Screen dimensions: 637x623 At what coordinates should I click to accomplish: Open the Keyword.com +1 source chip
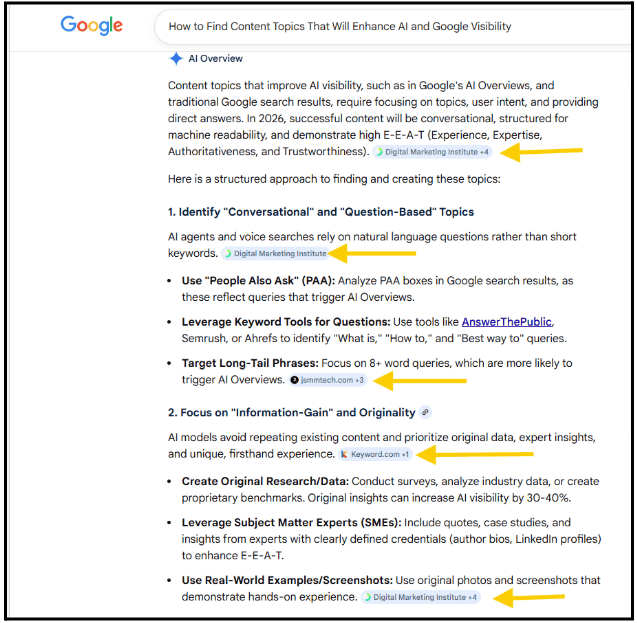[375, 454]
